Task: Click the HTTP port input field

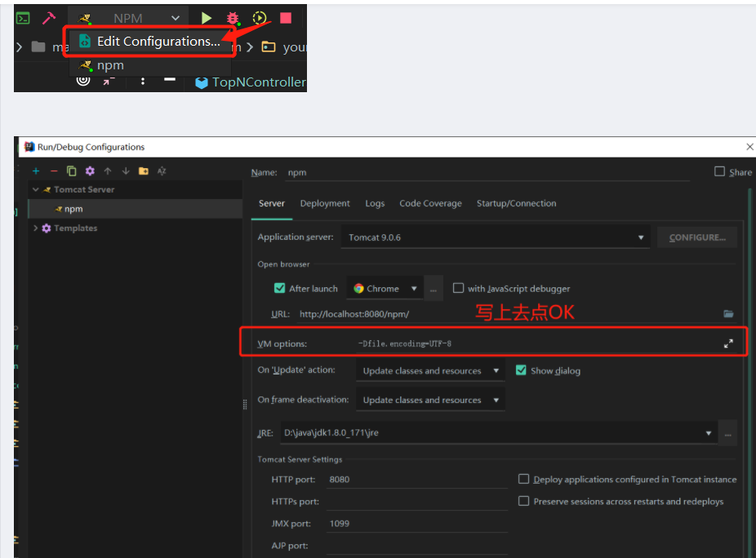Action: click(x=416, y=480)
